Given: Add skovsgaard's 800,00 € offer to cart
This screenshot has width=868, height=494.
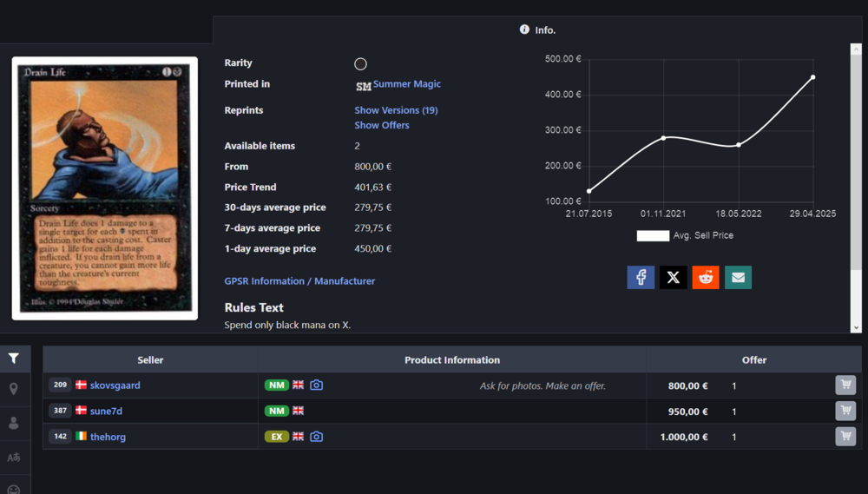Looking at the screenshot, I should point(845,385).
